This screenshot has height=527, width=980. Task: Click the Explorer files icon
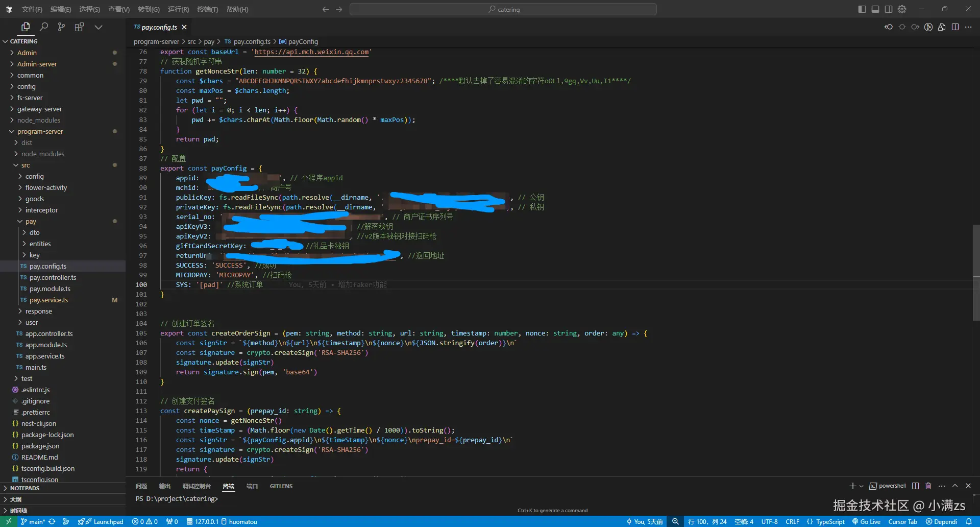point(26,27)
